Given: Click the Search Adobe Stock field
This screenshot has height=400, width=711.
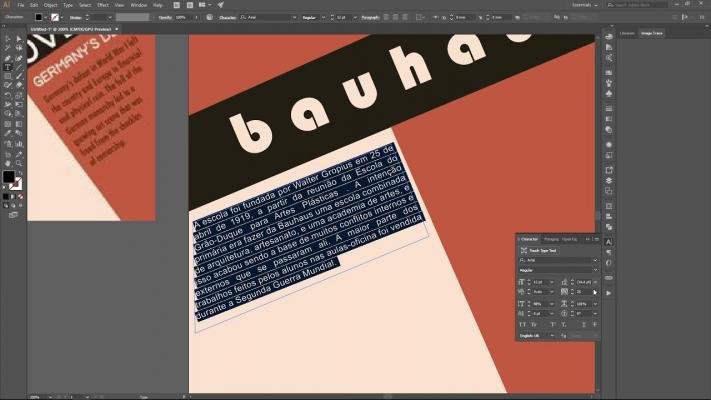Looking at the screenshot, I should [x=637, y=5].
